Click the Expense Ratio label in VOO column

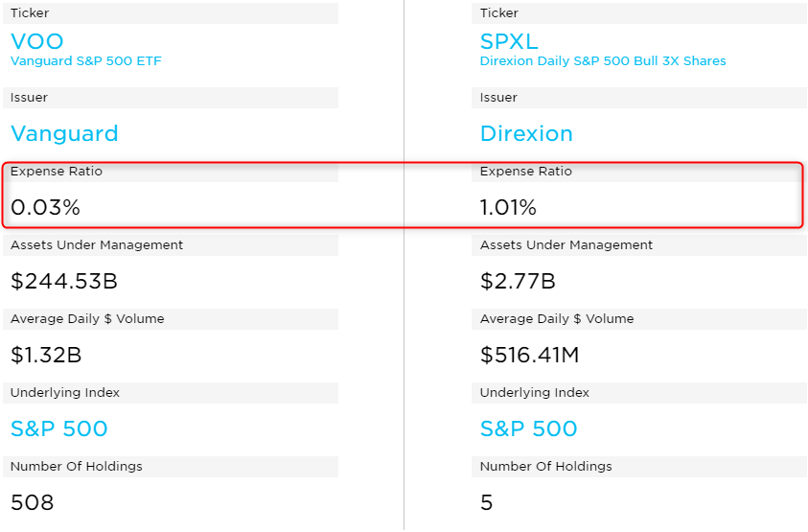coord(57,172)
